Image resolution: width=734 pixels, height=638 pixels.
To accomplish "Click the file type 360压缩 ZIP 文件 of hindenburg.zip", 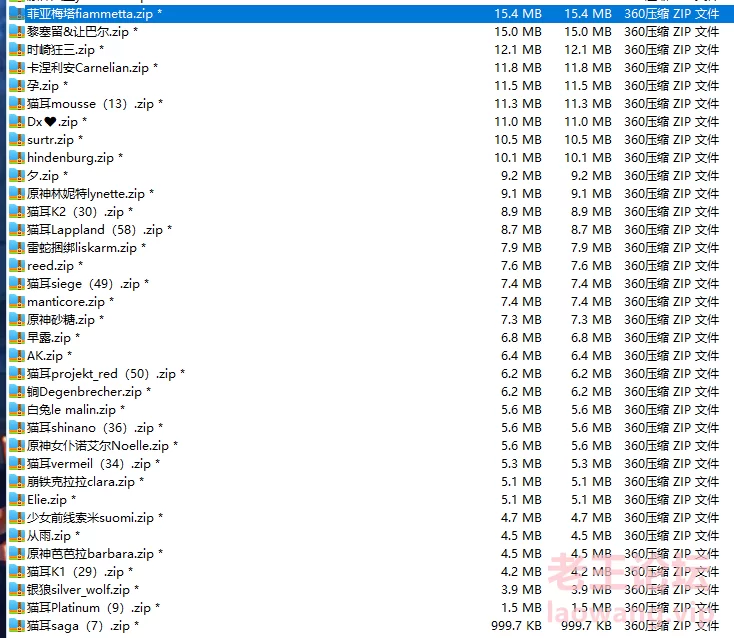I will click(671, 158).
